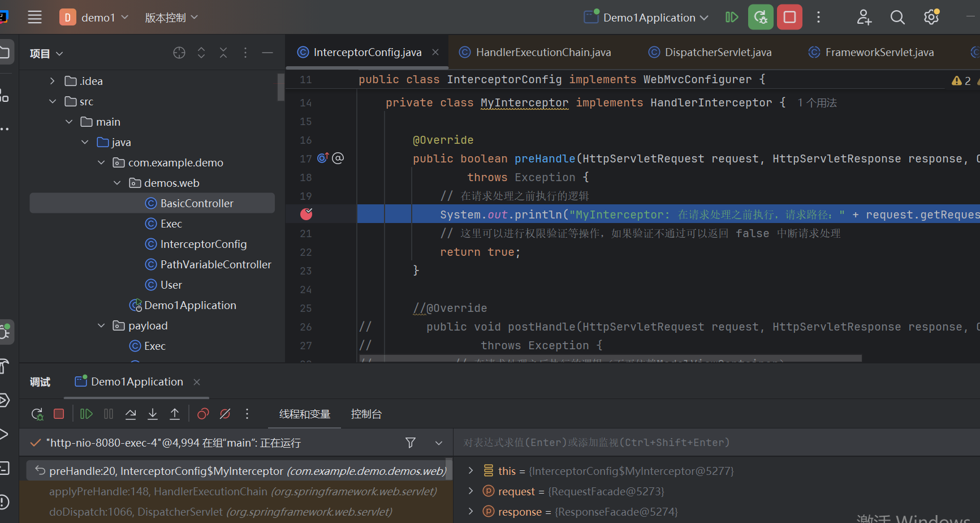Collapse the demos.web package
Viewport: 980px width, 523px height.
click(x=117, y=183)
